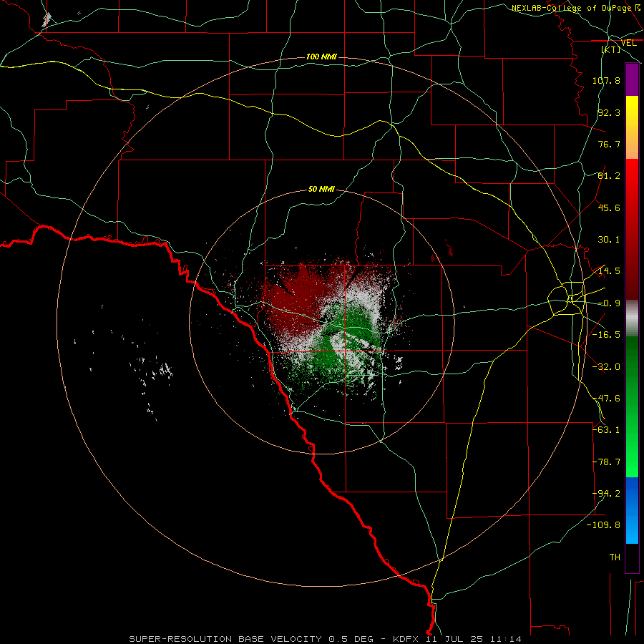The height and width of the screenshot is (644, 644).
Task: Click the TH label below the scale
Action: pos(615,557)
